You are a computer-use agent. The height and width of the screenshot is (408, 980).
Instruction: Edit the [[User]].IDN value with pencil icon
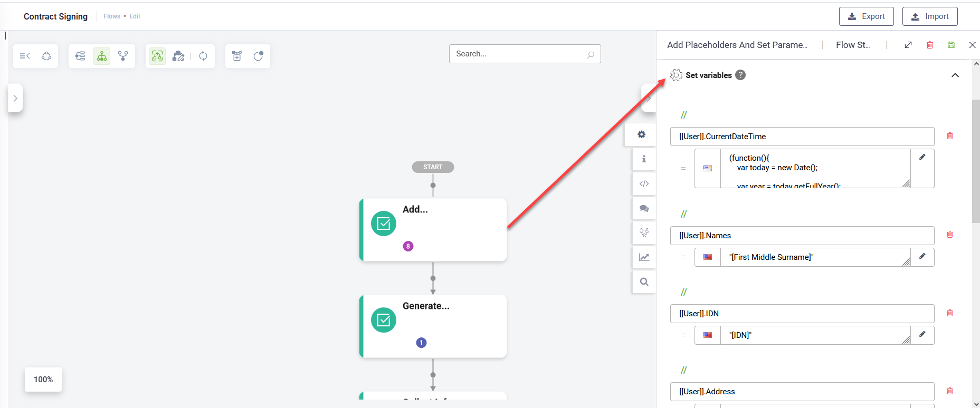coord(922,334)
